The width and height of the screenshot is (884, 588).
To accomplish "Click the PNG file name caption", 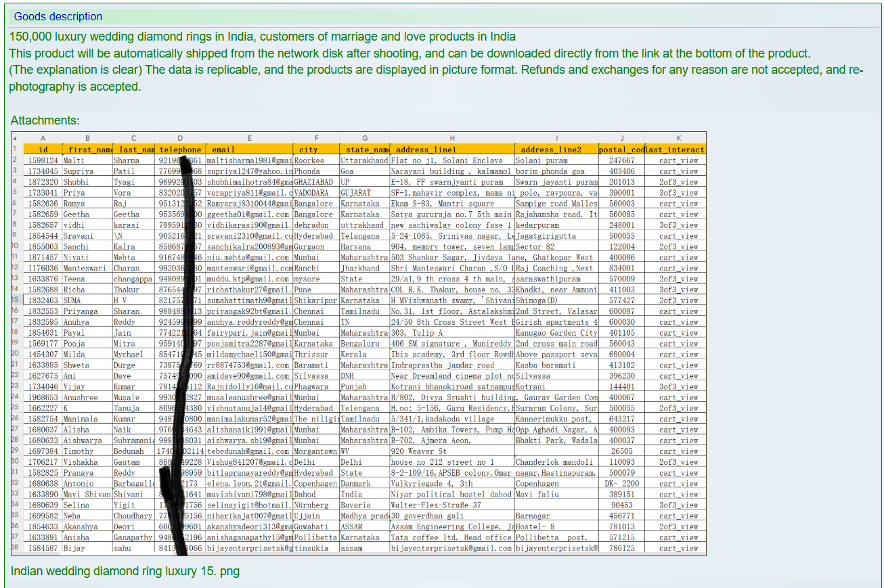I will [125, 571].
